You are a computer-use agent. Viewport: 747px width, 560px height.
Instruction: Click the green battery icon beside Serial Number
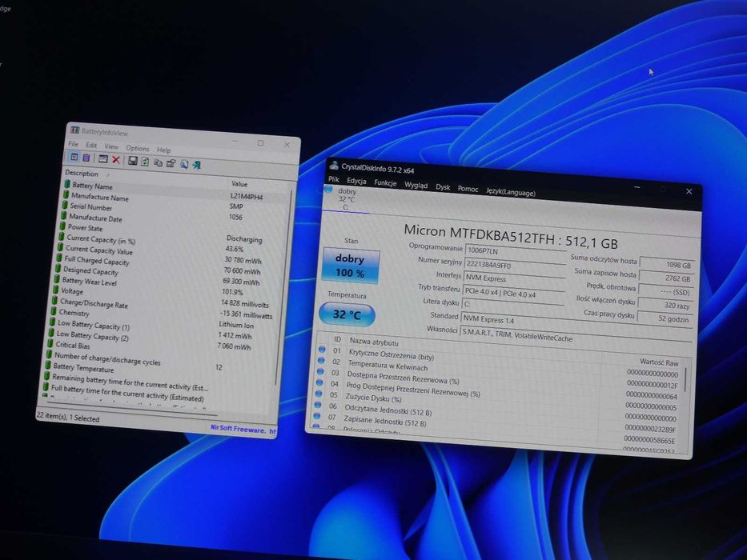[x=65, y=206]
